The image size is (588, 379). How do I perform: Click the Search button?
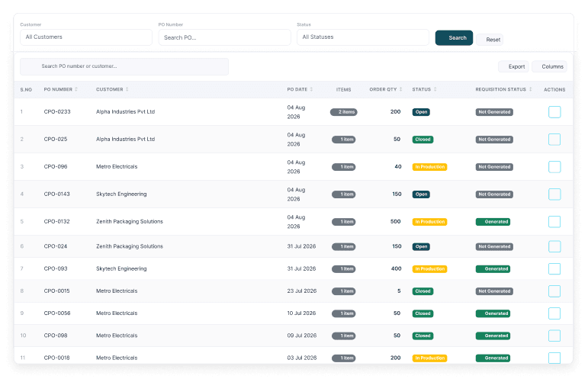coord(454,38)
